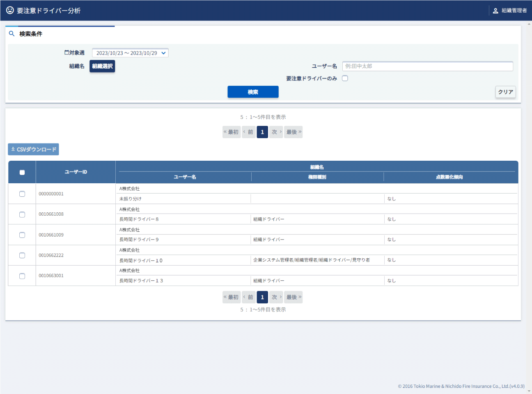Go to last page using top 最後 button

[294, 132]
